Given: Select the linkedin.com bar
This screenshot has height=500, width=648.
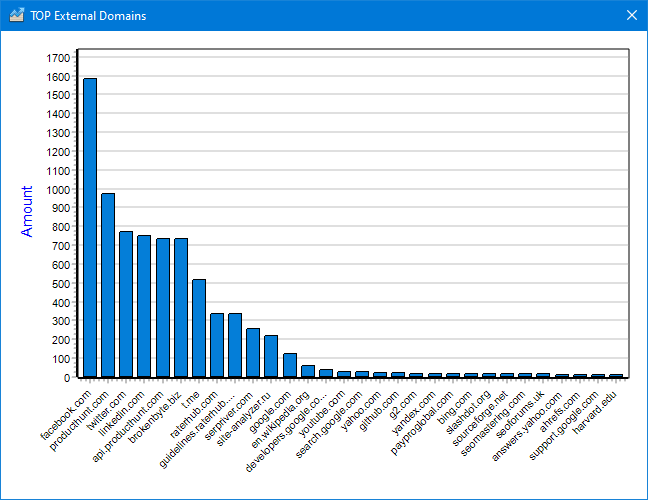Looking at the screenshot, I should [144, 306].
